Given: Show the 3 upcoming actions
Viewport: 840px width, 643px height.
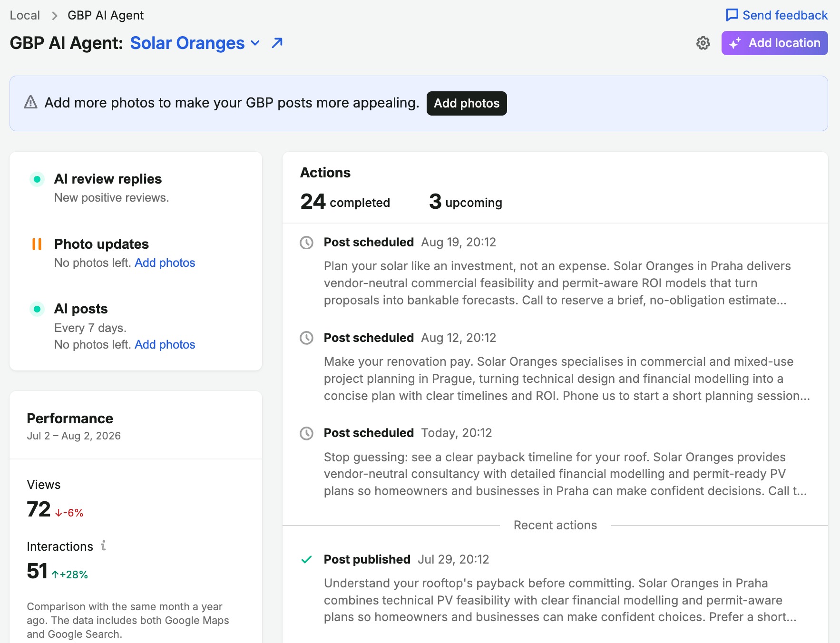Looking at the screenshot, I should pyautogui.click(x=466, y=202).
